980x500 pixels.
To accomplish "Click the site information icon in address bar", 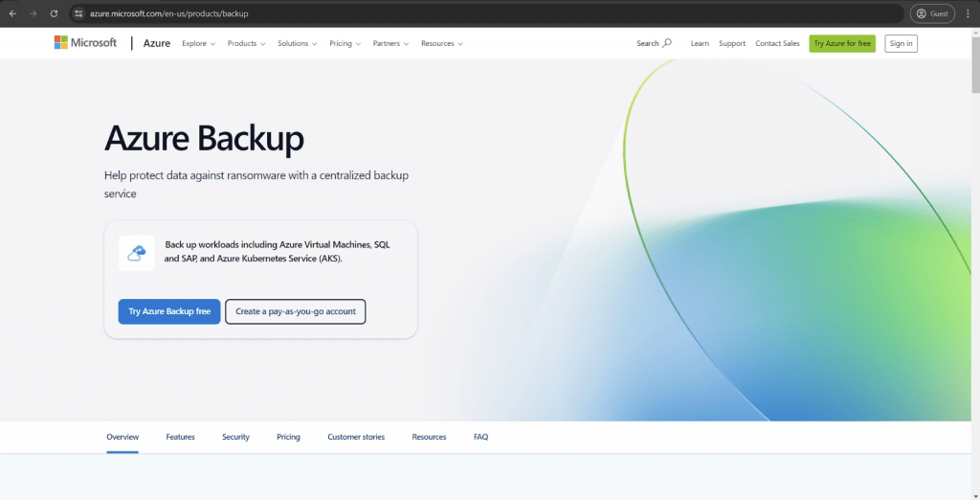I will click(79, 13).
